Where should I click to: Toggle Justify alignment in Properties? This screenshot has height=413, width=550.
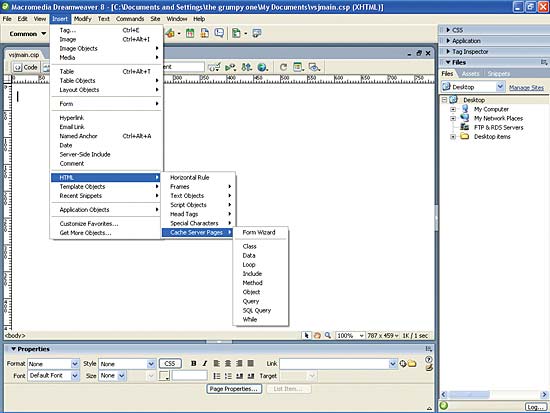point(250,364)
